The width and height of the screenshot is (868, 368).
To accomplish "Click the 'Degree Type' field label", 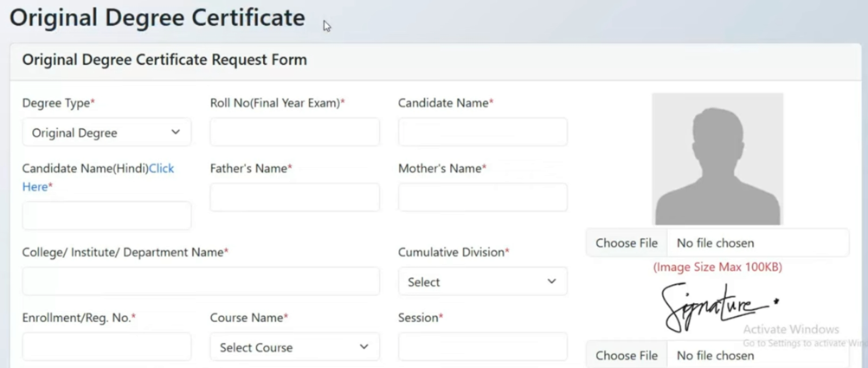I will (x=57, y=103).
